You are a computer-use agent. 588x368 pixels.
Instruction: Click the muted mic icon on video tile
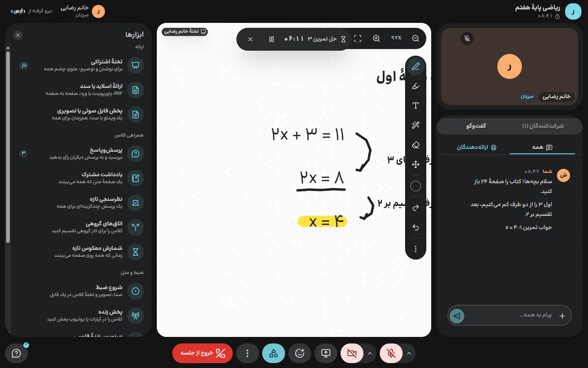click(x=467, y=38)
